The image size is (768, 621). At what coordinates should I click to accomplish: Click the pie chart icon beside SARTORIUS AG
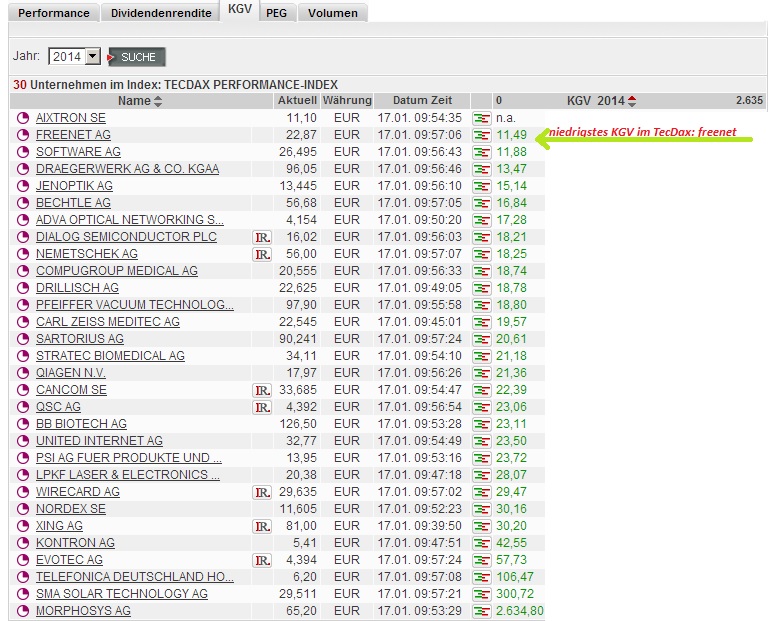click(23, 339)
